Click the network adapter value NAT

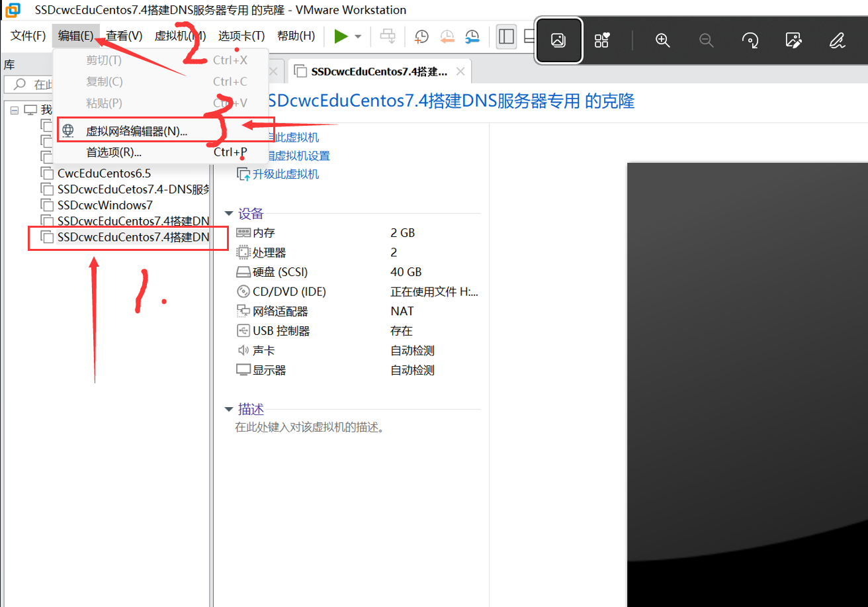tap(402, 311)
